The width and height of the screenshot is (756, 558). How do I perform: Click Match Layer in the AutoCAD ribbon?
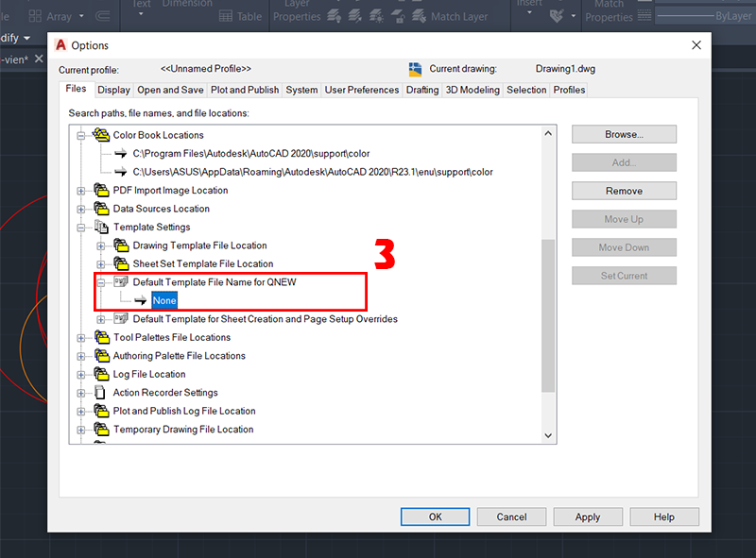pos(450,16)
